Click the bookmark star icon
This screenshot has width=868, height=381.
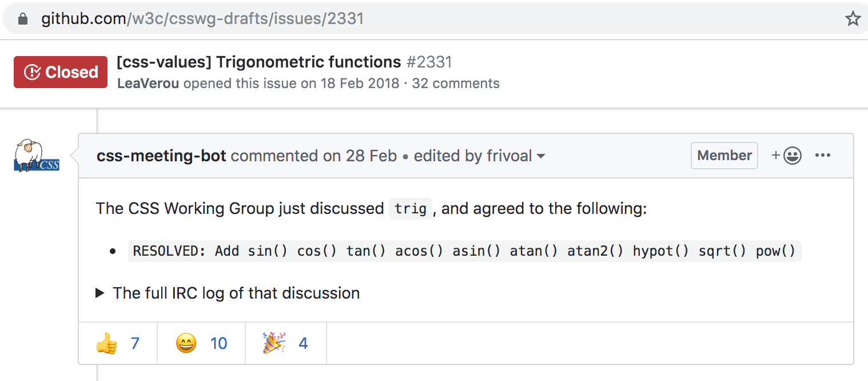(x=853, y=19)
